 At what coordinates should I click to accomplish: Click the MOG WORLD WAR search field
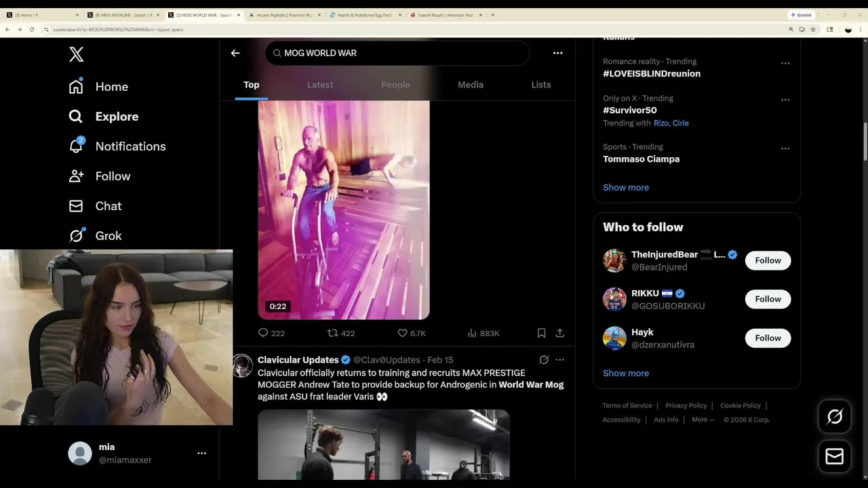click(397, 53)
